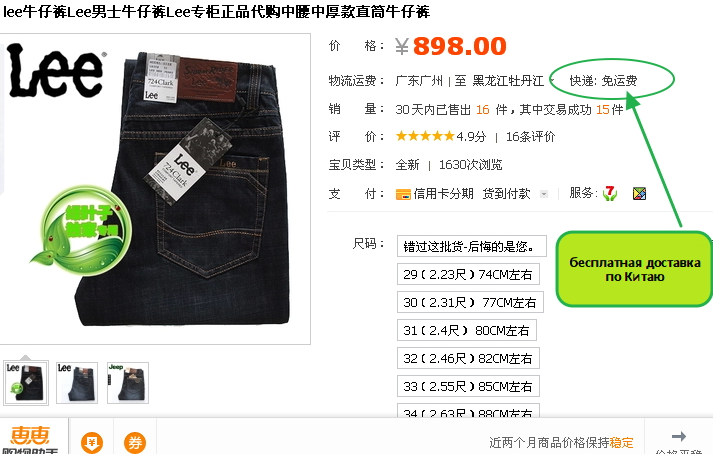Click the 7-day return service icon
Viewport: 713px width, 454px height.
[610, 193]
